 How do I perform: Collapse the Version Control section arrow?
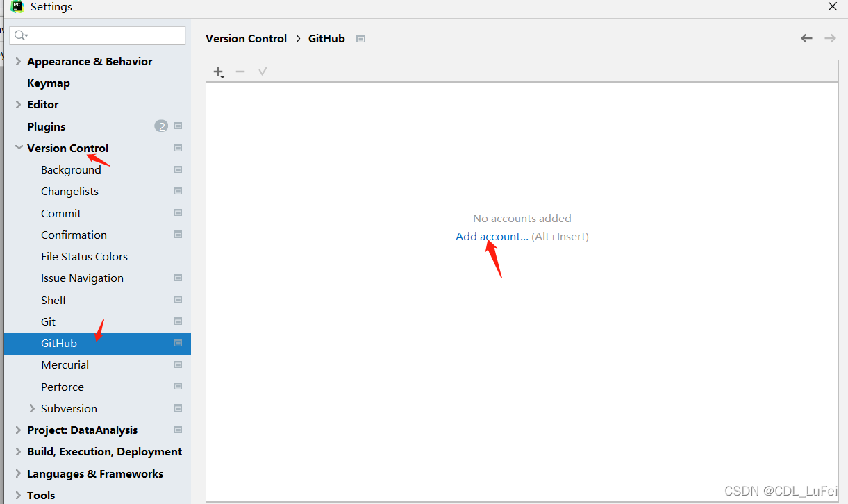(19, 148)
